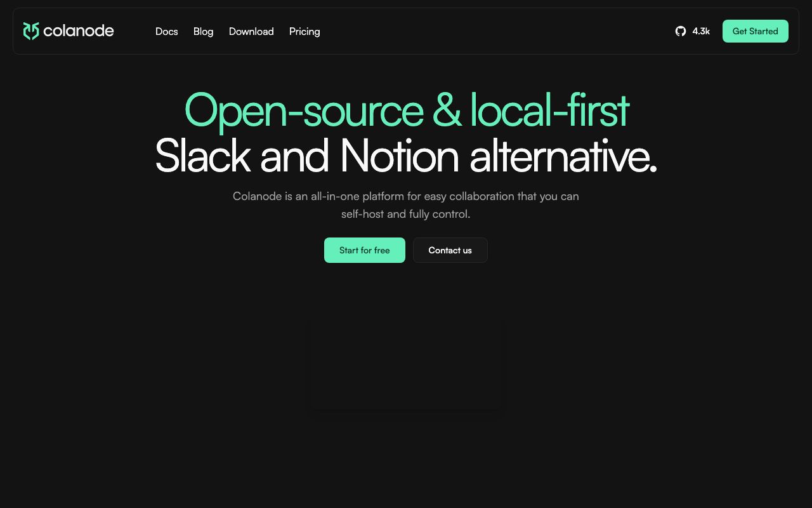Open the Docs navigation link
Image resolution: width=812 pixels, height=508 pixels.
167,31
